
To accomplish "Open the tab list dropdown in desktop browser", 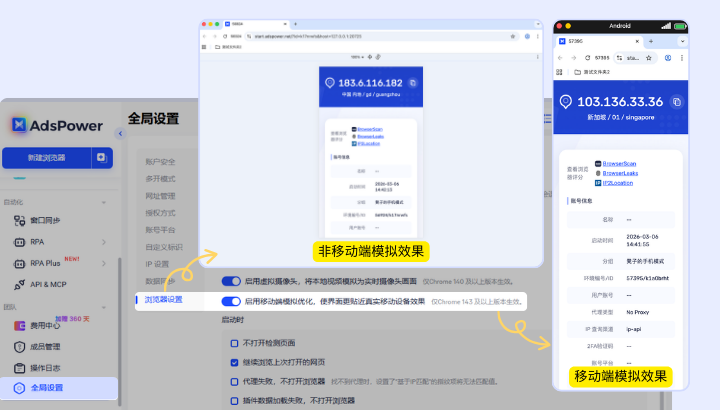I will pos(538,24).
